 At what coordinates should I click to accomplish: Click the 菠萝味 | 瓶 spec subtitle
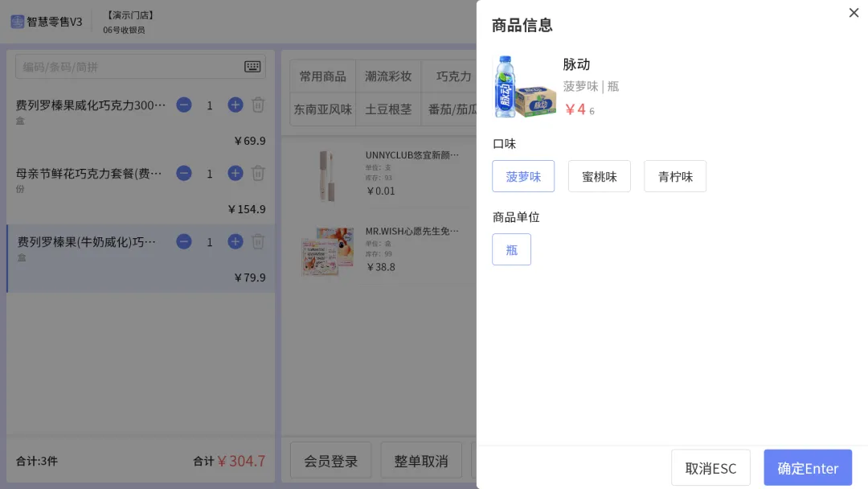[x=591, y=86]
